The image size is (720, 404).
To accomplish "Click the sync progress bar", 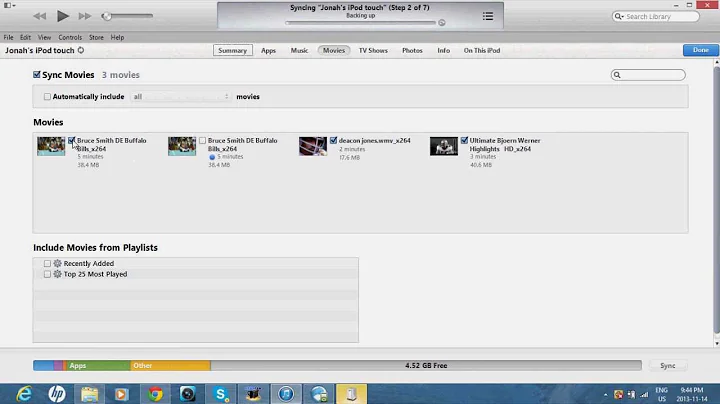I will point(360,22).
